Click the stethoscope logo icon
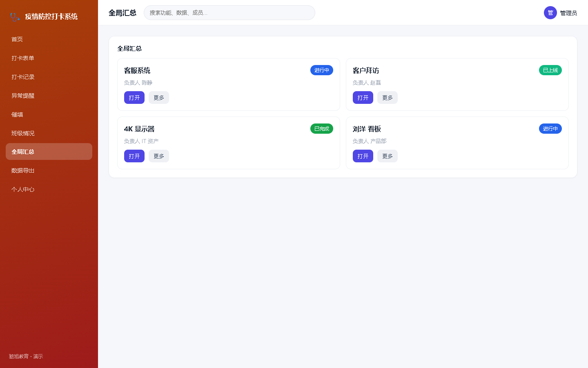 15,17
